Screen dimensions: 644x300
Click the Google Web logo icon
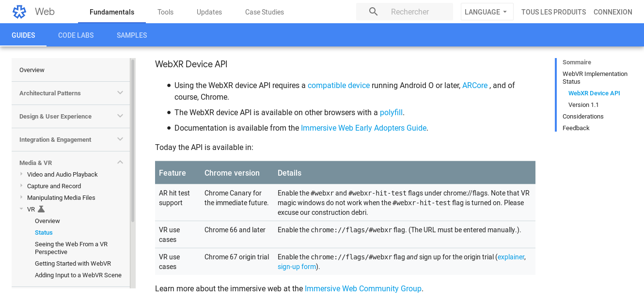pos(19,12)
